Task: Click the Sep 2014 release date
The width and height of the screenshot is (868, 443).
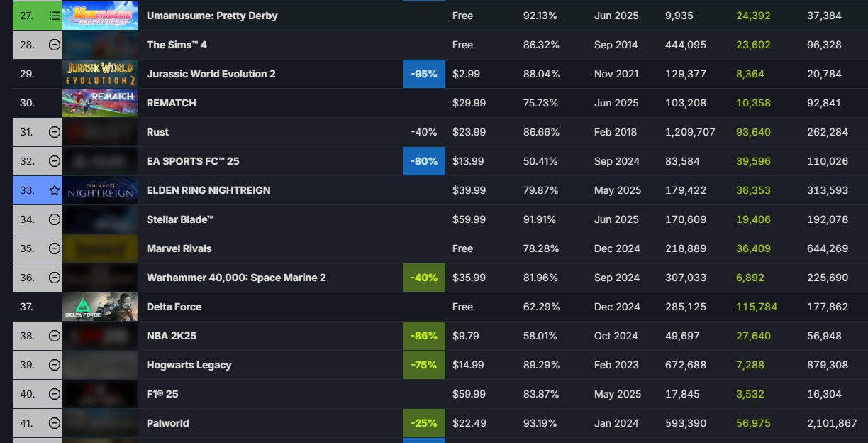Action: (616, 45)
